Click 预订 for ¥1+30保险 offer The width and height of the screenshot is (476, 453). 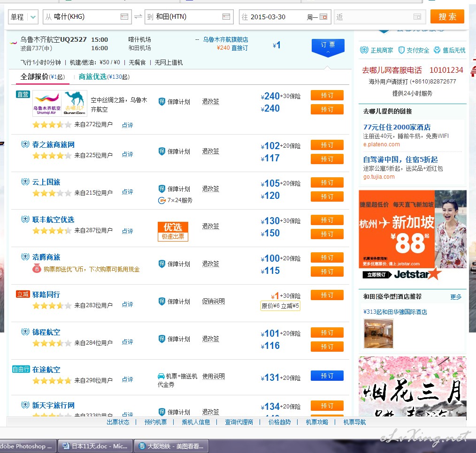click(327, 295)
